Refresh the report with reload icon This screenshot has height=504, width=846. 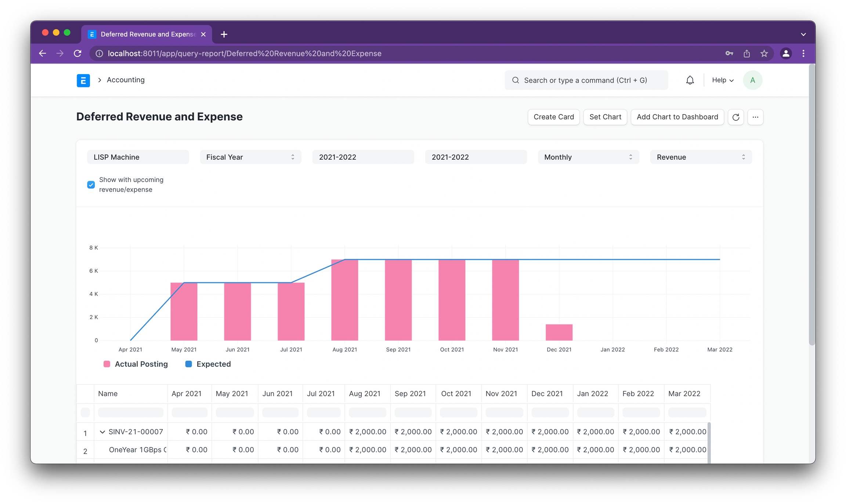pos(735,117)
